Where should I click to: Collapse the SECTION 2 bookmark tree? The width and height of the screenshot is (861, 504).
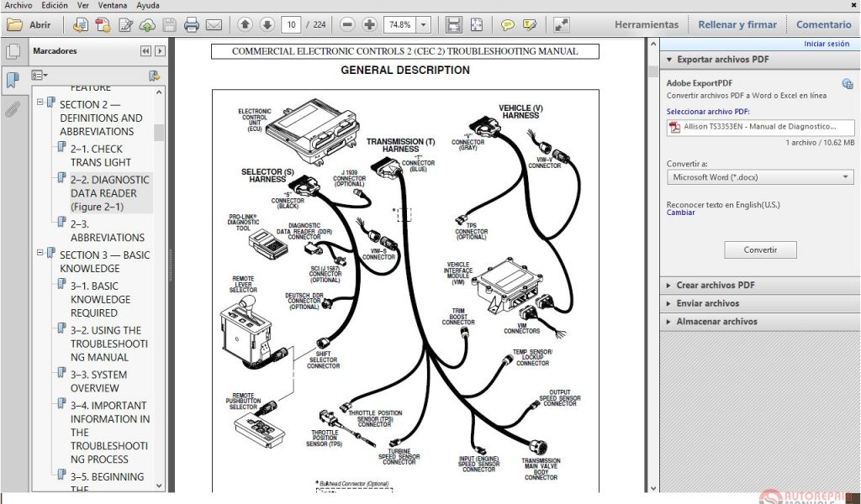(x=40, y=103)
